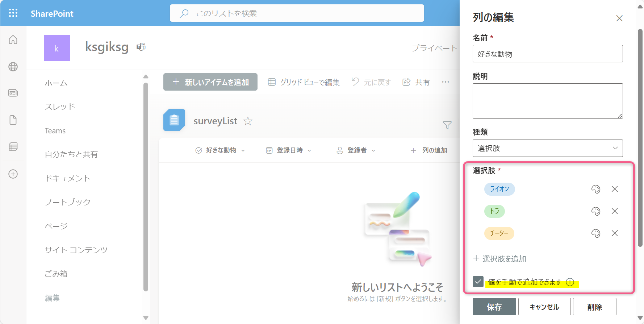Open color palette for トラ choice
This screenshot has height=324, width=644.
[596, 211]
